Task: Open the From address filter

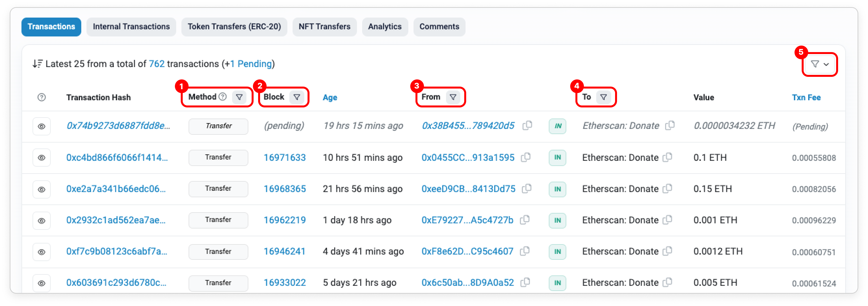Action: pos(453,97)
